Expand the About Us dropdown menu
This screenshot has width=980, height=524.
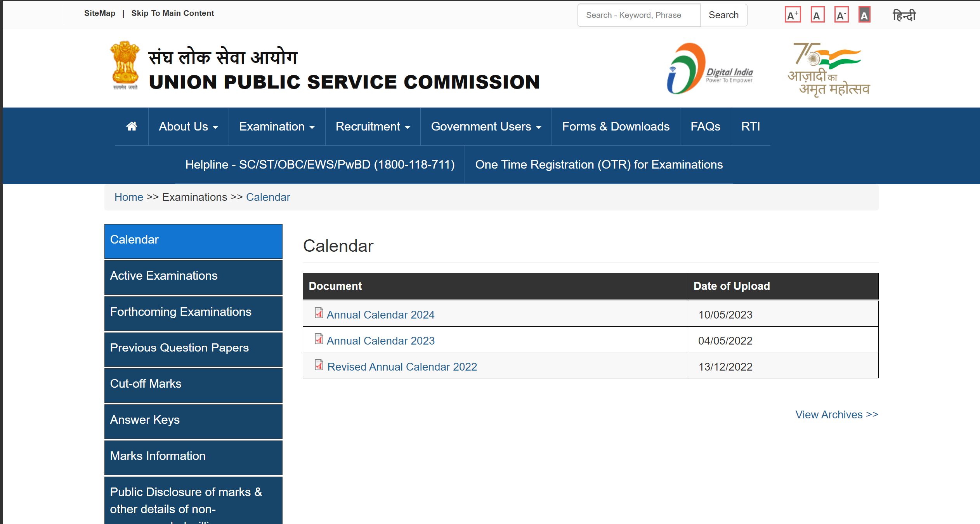pyautogui.click(x=188, y=127)
